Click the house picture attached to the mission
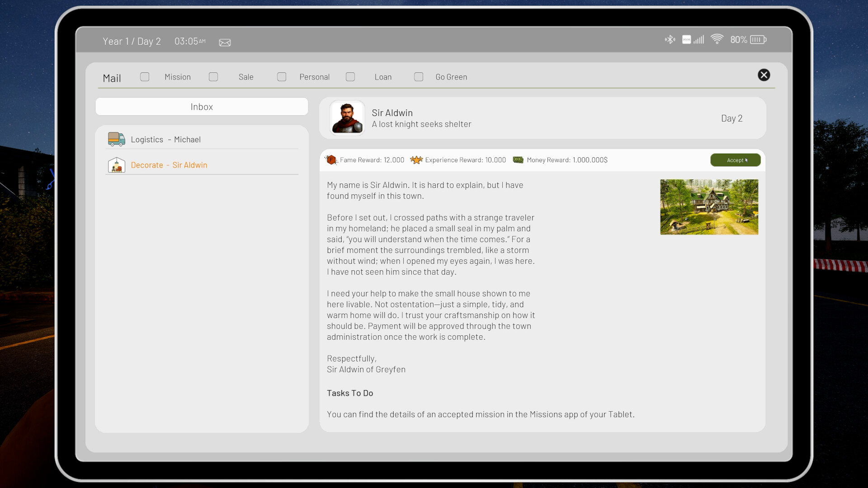 coord(709,207)
